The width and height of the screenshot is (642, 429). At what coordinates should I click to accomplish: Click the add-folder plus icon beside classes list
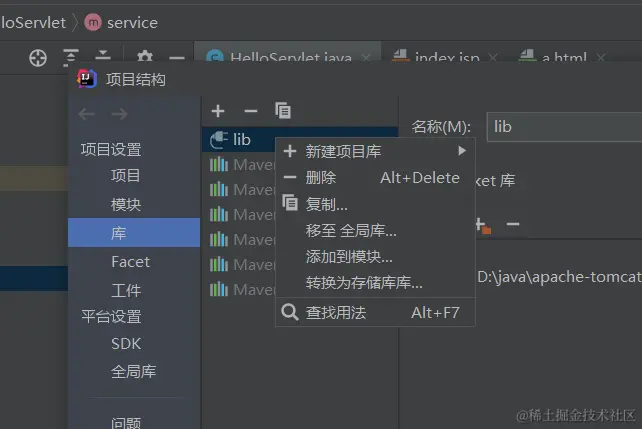[x=483, y=225]
